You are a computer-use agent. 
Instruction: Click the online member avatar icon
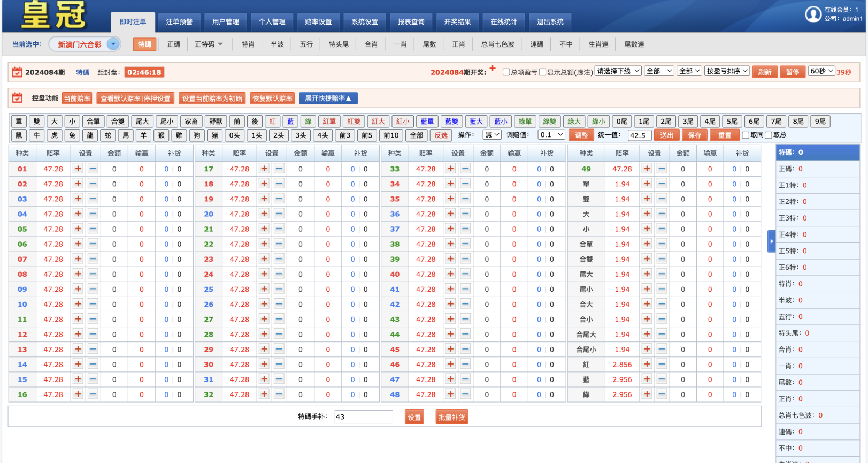pos(813,14)
